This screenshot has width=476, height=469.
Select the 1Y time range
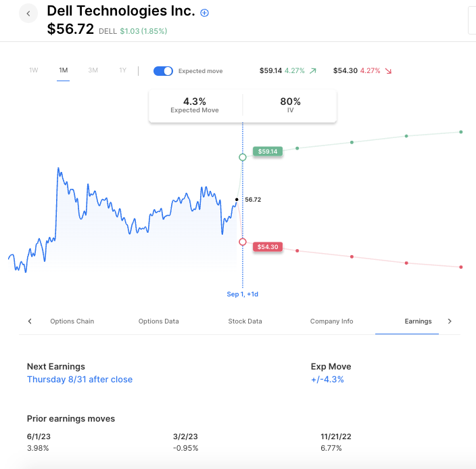(122, 70)
